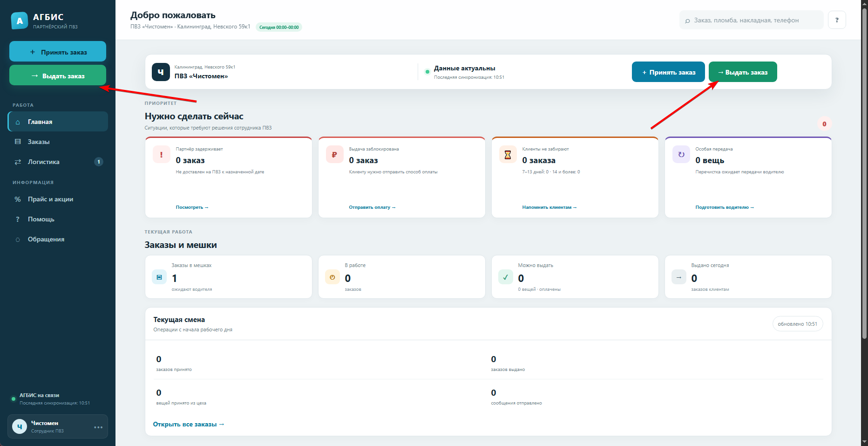This screenshot has height=446, width=868.
Task: Go to Логистика in the sidebar
Action: [58, 162]
